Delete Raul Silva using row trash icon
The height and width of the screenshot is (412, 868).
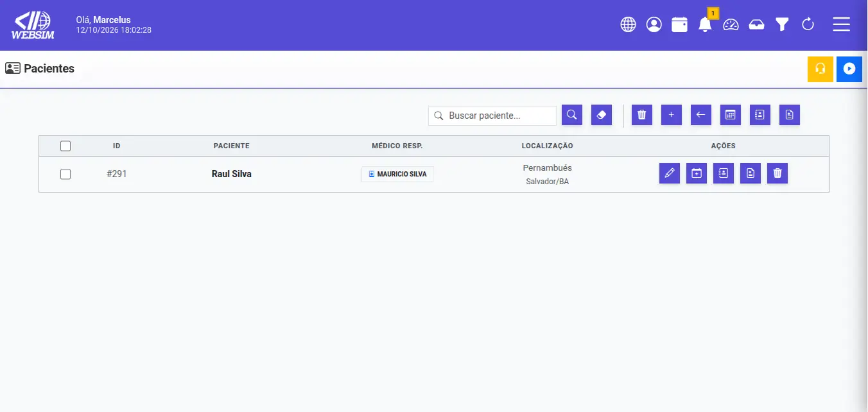coord(777,173)
